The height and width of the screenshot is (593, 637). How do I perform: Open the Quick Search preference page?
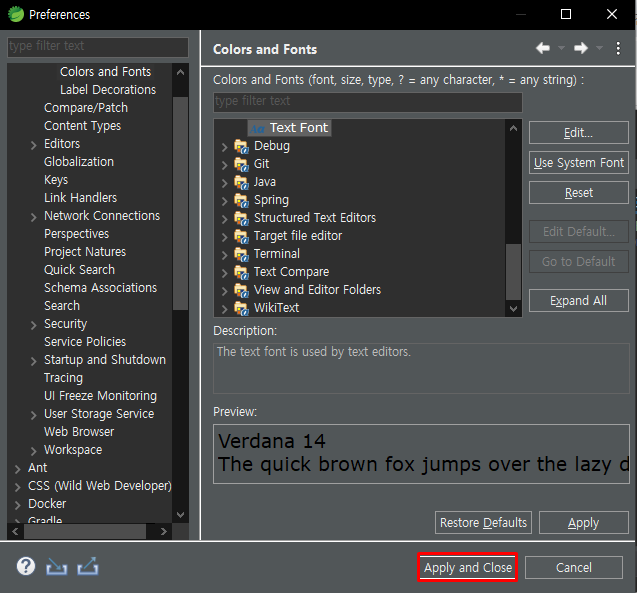(x=79, y=269)
